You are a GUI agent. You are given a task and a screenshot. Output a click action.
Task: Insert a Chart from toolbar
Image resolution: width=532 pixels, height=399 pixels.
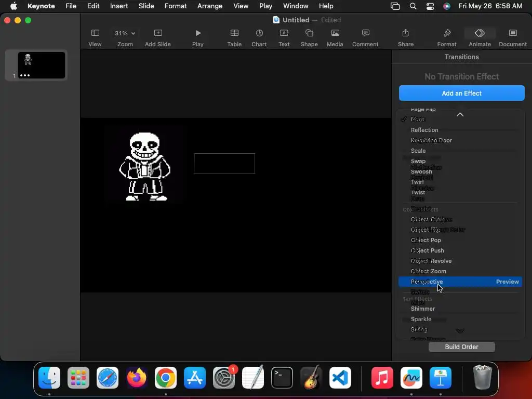(259, 37)
